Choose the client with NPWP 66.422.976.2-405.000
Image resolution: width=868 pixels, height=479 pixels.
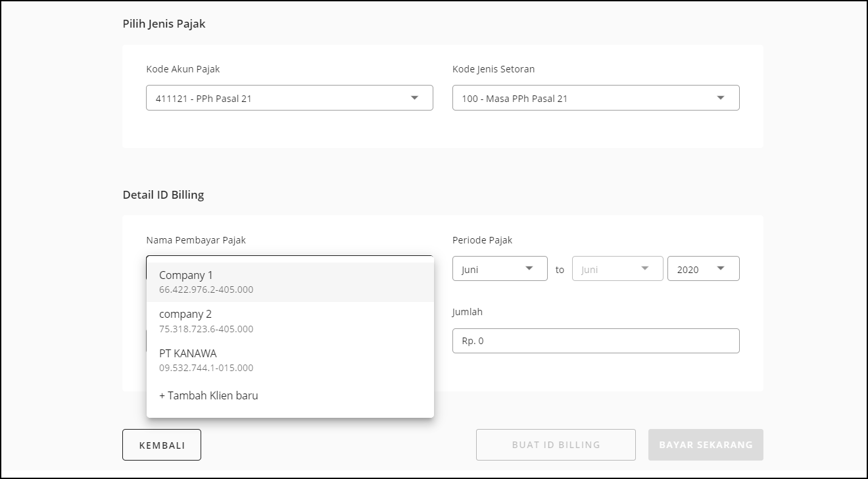[x=206, y=290]
